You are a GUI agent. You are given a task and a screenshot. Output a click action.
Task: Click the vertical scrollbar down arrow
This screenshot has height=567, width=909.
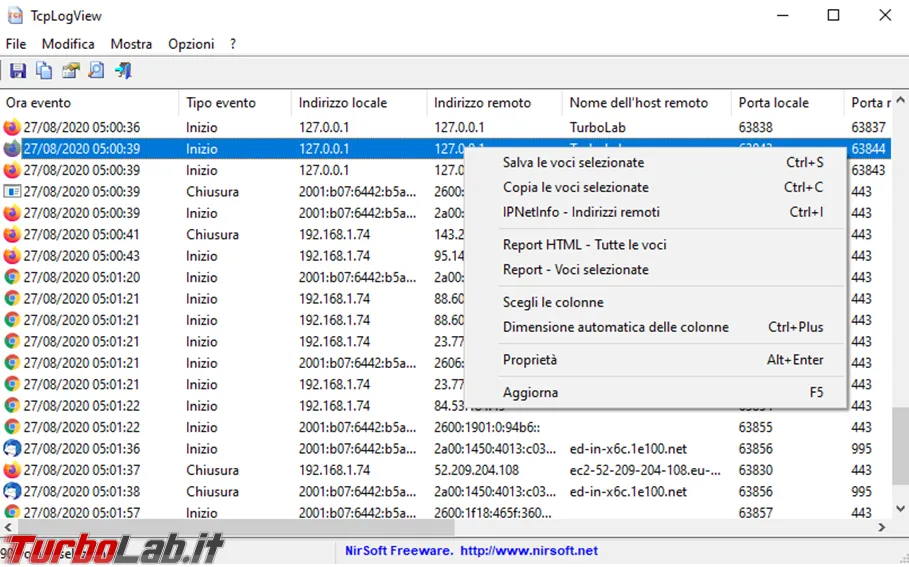pyautogui.click(x=900, y=508)
